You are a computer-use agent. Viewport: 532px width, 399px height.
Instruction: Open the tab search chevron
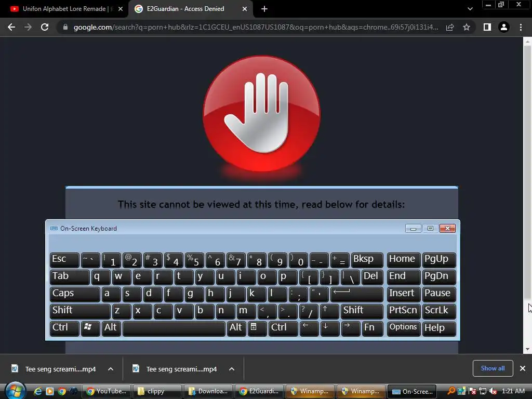pos(470,9)
